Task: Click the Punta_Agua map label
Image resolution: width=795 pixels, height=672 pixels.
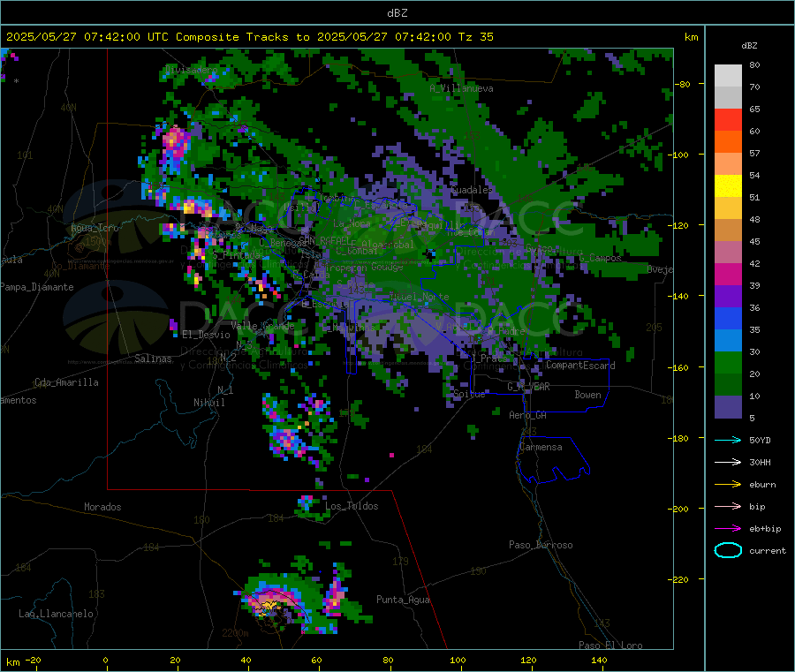Action: click(403, 600)
